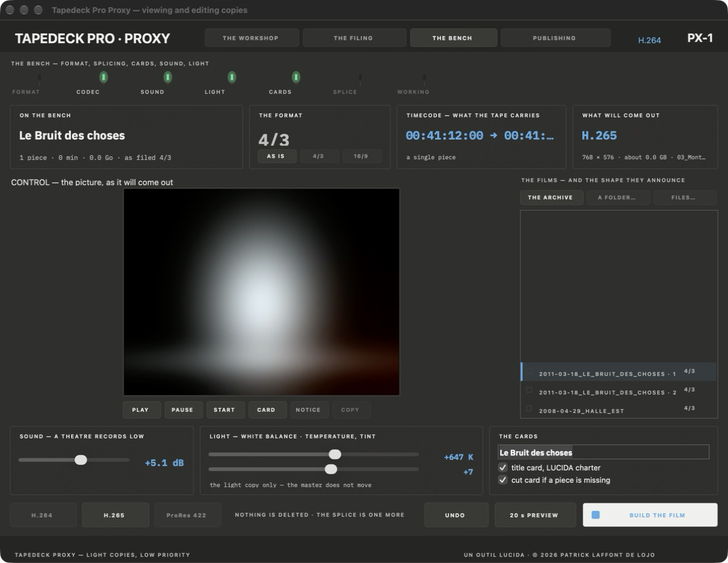Click the NOTICE button
This screenshot has width=728, height=563.
[x=309, y=410]
